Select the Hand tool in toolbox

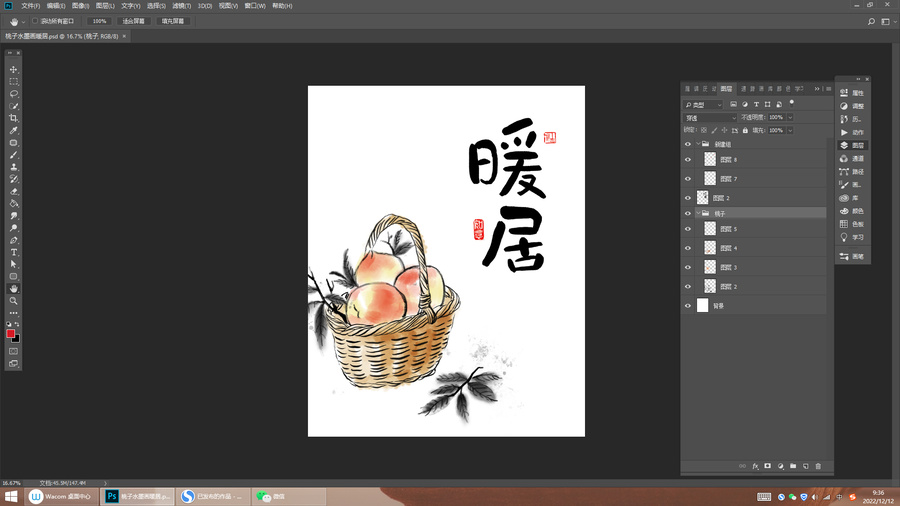(13, 289)
